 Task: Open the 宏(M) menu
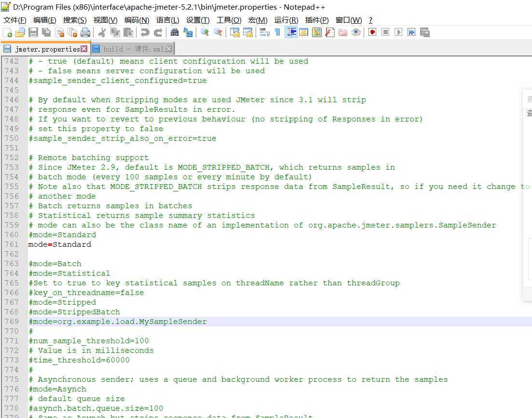258,20
